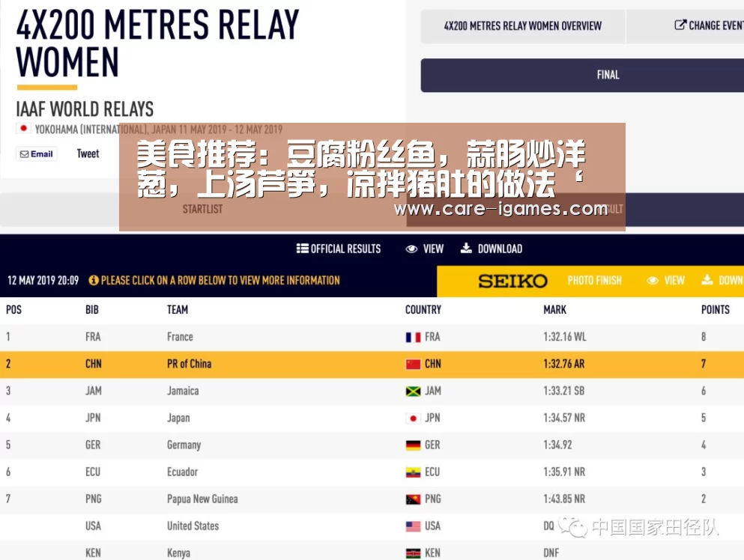The width and height of the screenshot is (744, 560).
Task: Click the Email share button
Action: (37, 154)
